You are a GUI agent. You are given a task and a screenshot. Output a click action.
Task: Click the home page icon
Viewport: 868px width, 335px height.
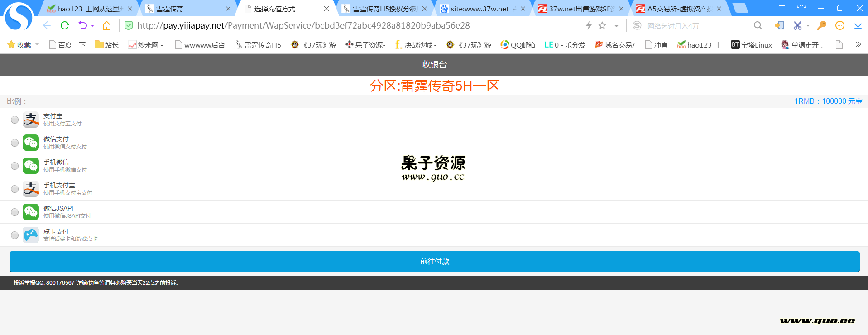click(x=106, y=25)
